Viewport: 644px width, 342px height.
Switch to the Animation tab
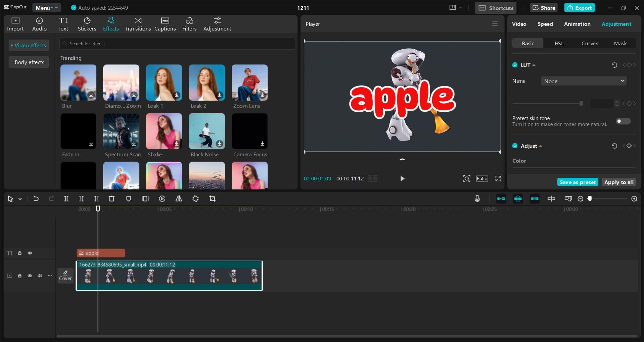pos(577,24)
